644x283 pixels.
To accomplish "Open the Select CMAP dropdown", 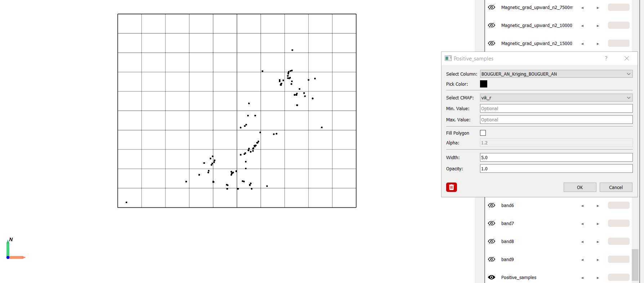I will tap(556, 98).
